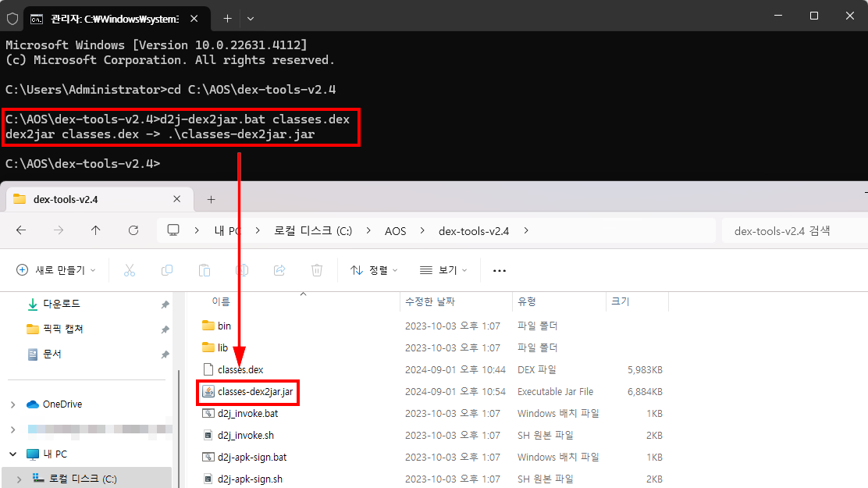The height and width of the screenshot is (488, 868).
Task: Click the d2j_invoke.bat file icon
Action: [208, 413]
